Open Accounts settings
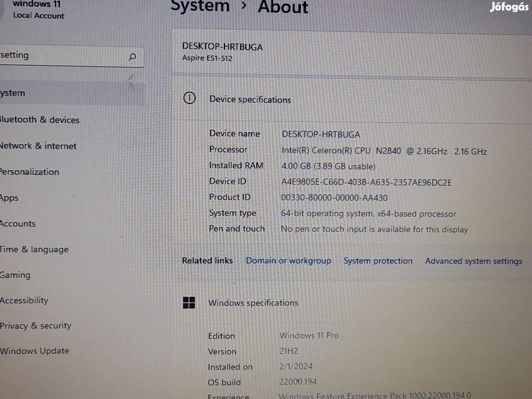Image resolution: width=532 pixels, height=399 pixels. [18, 224]
